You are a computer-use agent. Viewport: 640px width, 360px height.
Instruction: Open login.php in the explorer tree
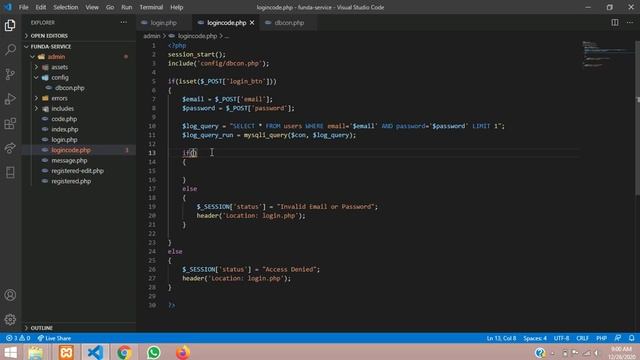point(64,140)
